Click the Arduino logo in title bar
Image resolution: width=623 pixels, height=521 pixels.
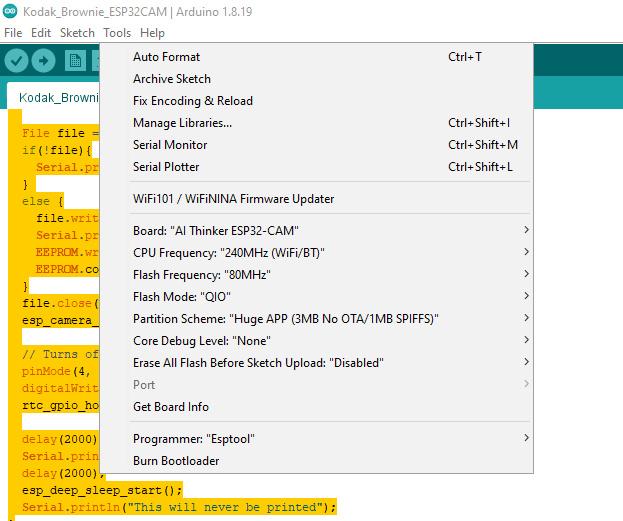10,11
